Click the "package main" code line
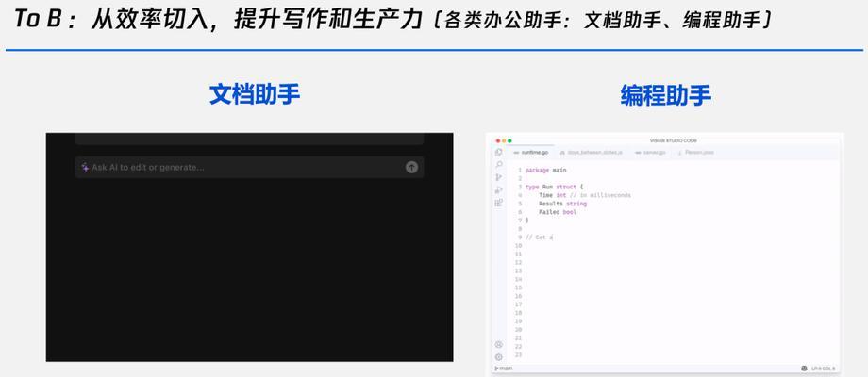The width and height of the screenshot is (868, 377). [546, 171]
